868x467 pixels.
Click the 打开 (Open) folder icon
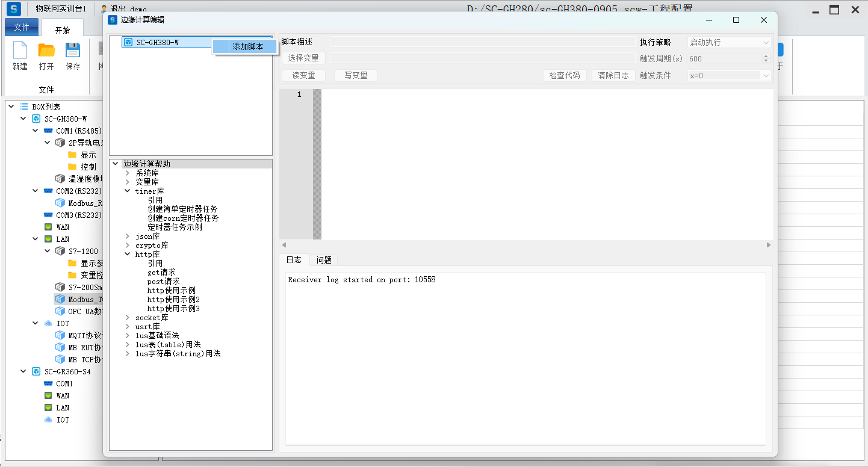46,51
